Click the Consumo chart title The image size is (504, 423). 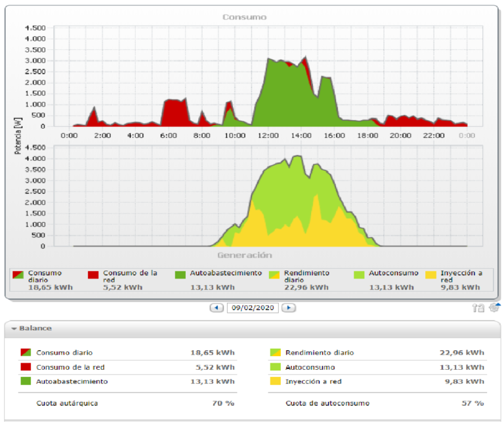coord(244,16)
